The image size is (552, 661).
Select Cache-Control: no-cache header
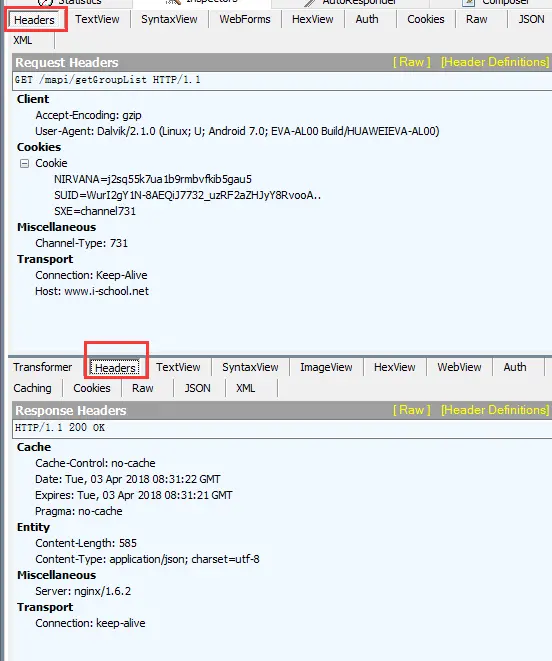pyautogui.click(x=95, y=463)
